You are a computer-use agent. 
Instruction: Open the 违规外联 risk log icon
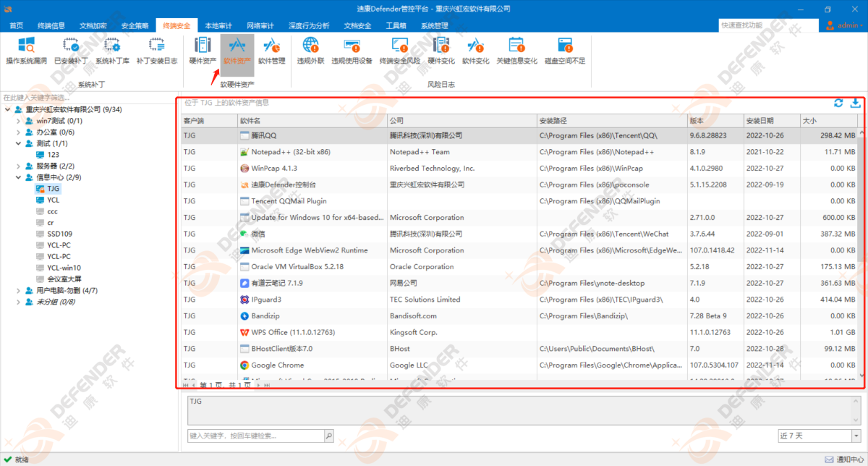310,50
